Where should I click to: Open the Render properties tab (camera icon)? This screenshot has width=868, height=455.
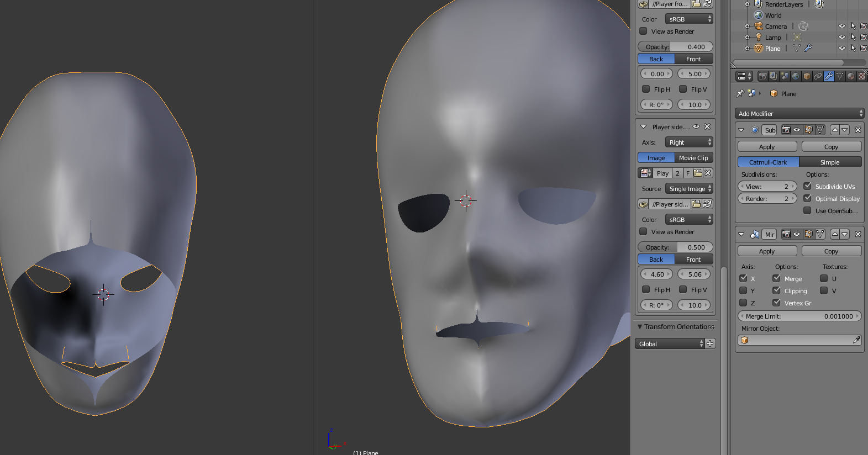tap(763, 76)
